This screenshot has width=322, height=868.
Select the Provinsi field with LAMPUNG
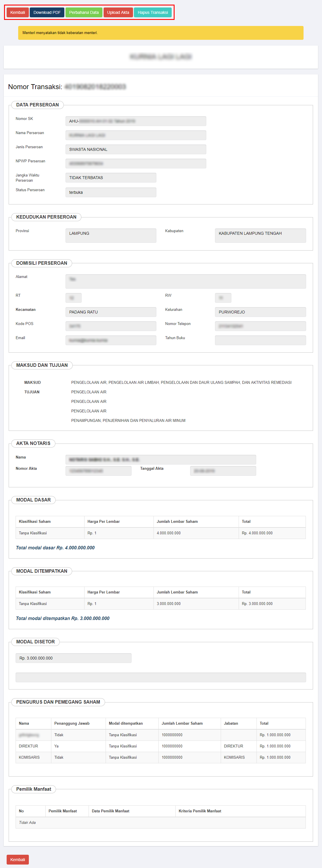[x=111, y=236]
